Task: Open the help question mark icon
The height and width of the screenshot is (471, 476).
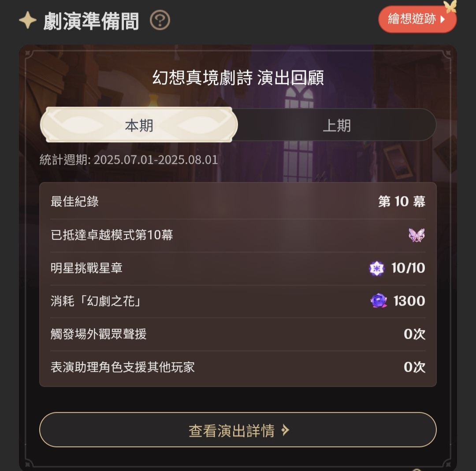Action: tap(160, 20)
